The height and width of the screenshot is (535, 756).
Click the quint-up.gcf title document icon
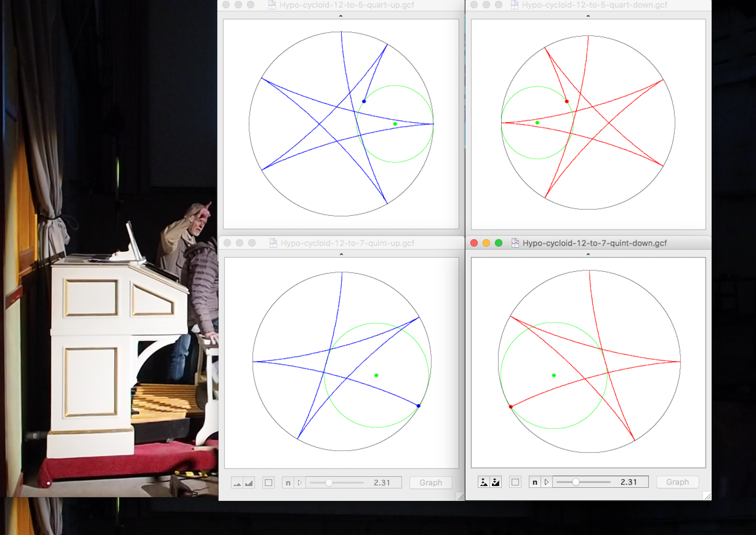tap(273, 243)
